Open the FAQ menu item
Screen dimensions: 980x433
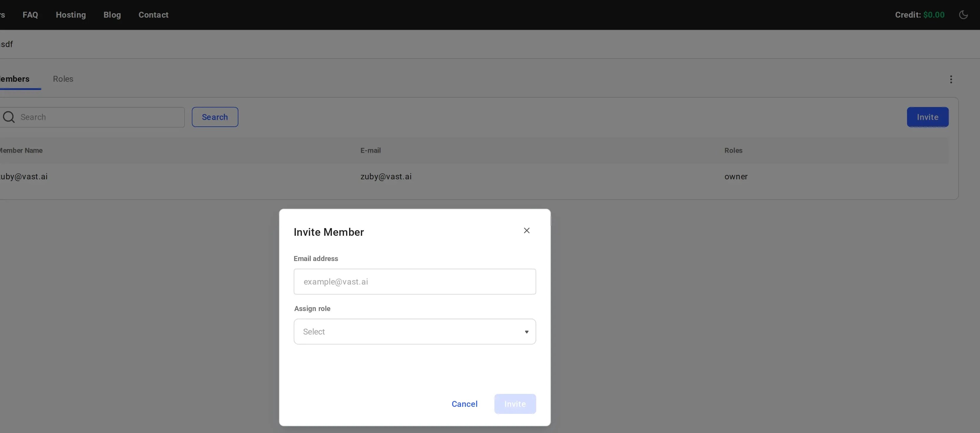[30, 15]
